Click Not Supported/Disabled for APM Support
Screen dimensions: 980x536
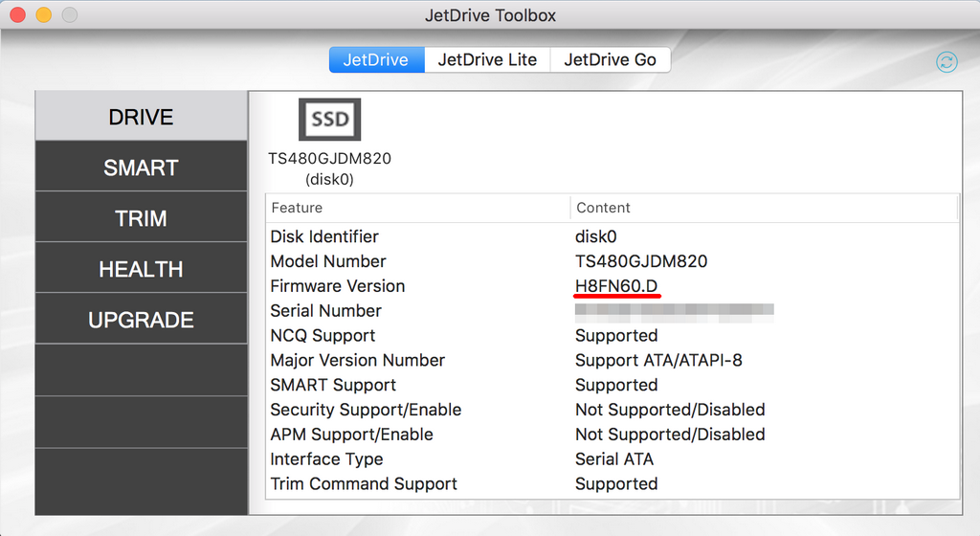pyautogui.click(x=670, y=435)
